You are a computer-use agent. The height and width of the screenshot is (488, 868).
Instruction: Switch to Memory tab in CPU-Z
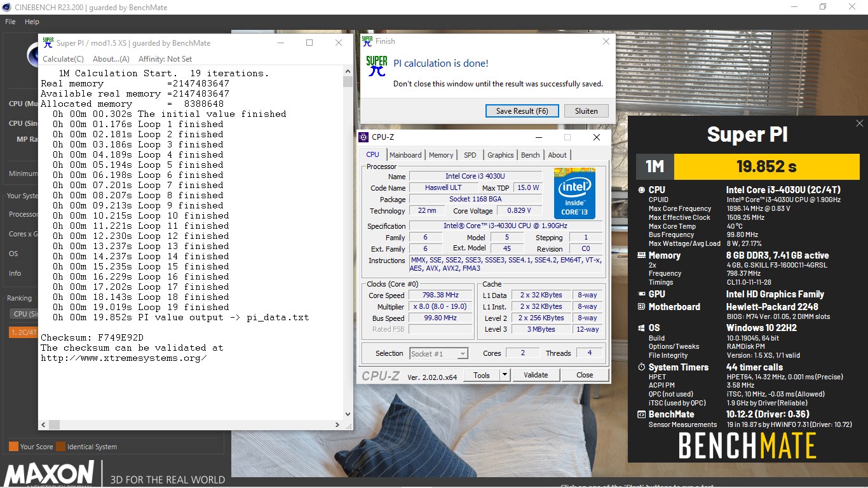(x=441, y=155)
